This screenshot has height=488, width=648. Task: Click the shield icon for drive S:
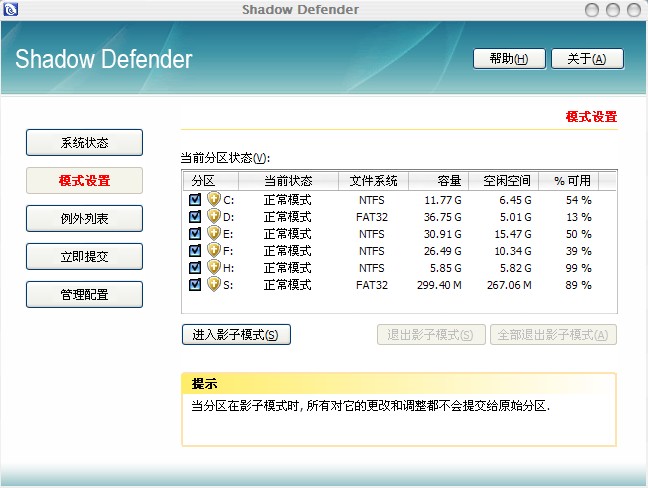(x=214, y=284)
